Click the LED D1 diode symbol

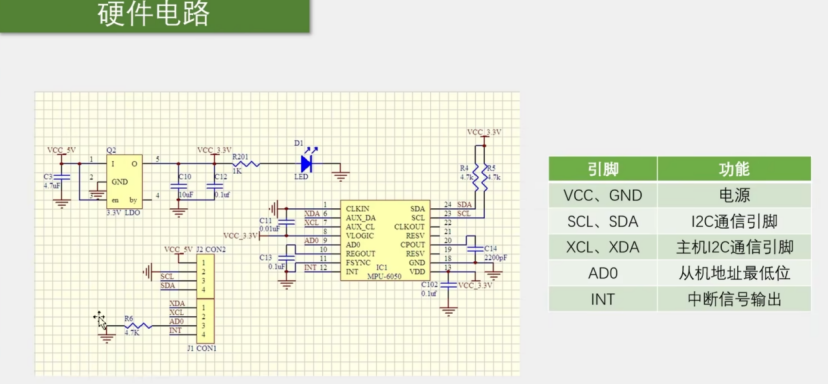point(307,163)
